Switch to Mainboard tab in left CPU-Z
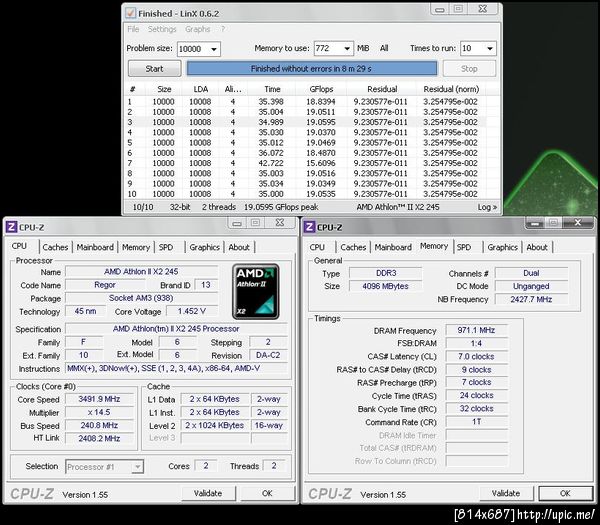This screenshot has width=600, height=525. point(95,247)
